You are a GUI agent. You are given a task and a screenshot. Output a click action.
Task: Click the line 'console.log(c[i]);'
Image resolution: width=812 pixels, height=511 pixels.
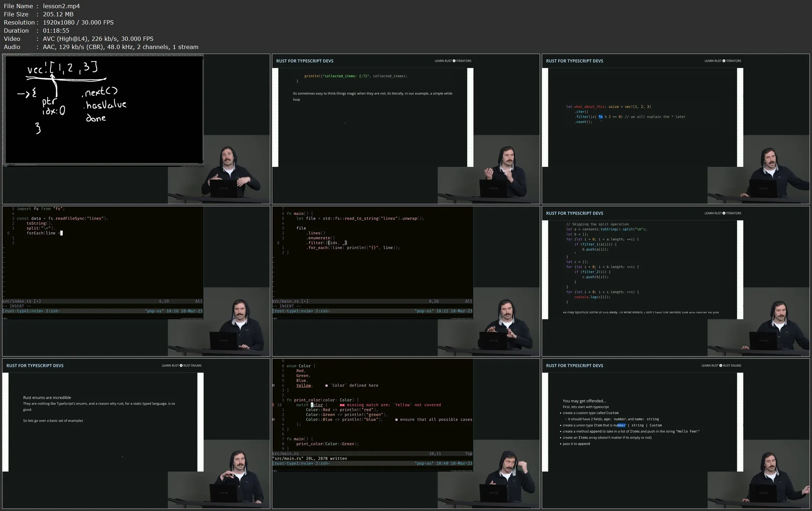click(x=592, y=297)
